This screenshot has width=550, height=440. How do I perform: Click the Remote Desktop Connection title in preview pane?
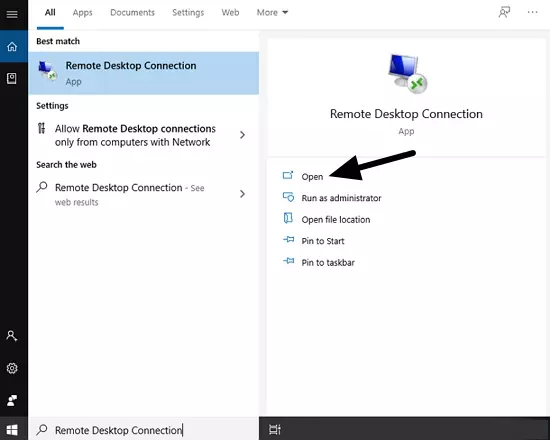pos(406,114)
